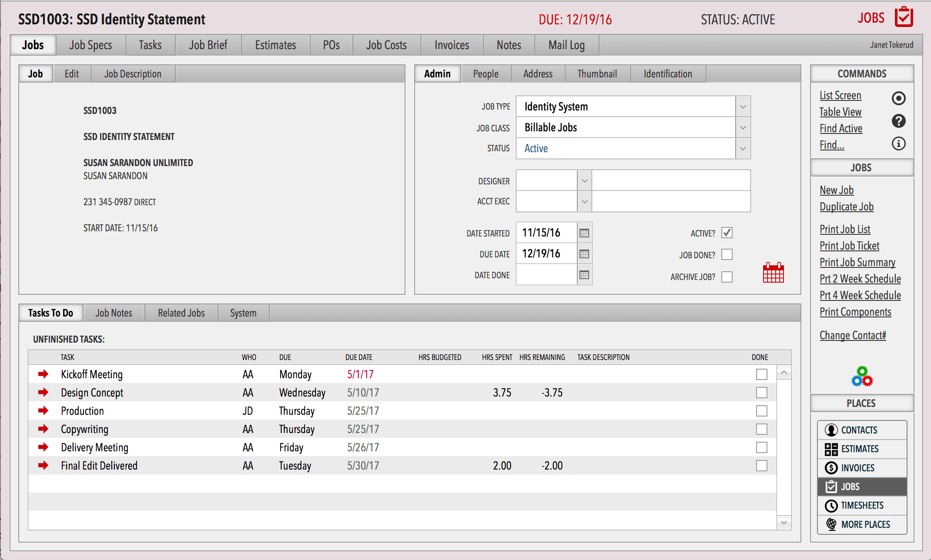Check the JOB DONE? checkbox
The width and height of the screenshot is (931, 560).
[727, 254]
